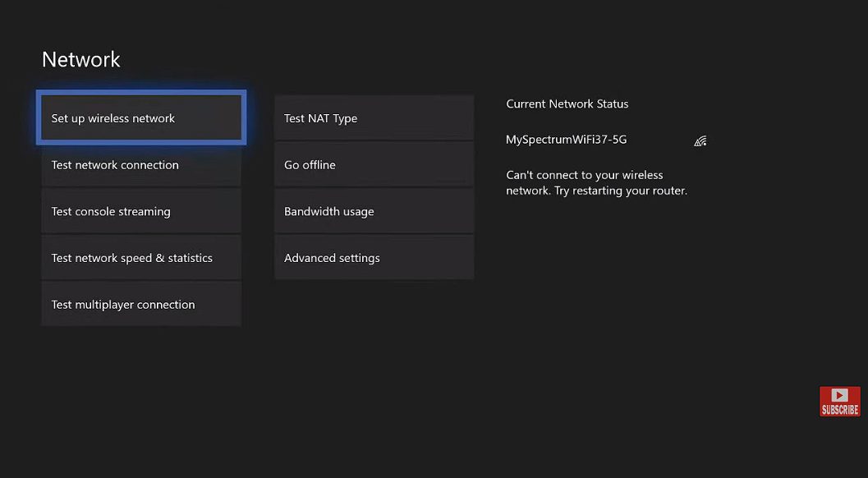Click the Current Network Status heading
Viewport: 868px width, 478px height.
[x=567, y=103]
